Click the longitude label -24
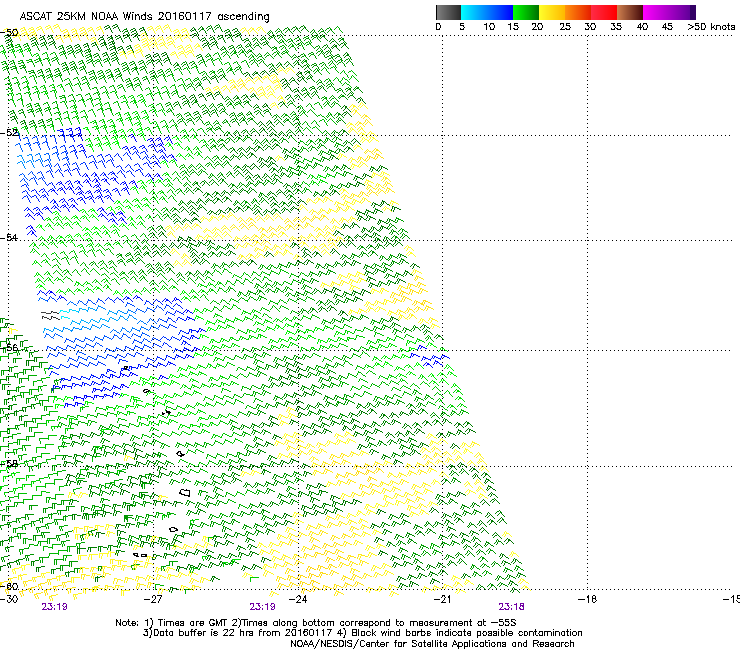Viewport: 740px width, 650px height. click(x=298, y=599)
